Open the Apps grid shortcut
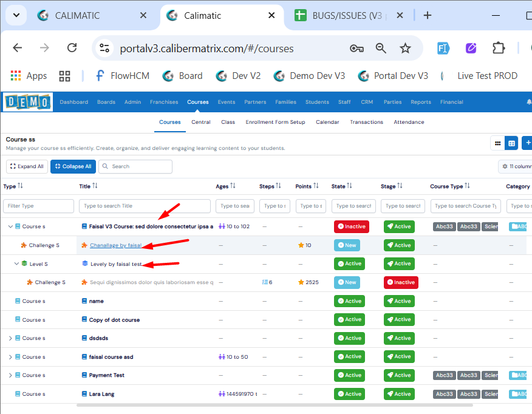The width and height of the screenshot is (532, 414). (x=29, y=76)
